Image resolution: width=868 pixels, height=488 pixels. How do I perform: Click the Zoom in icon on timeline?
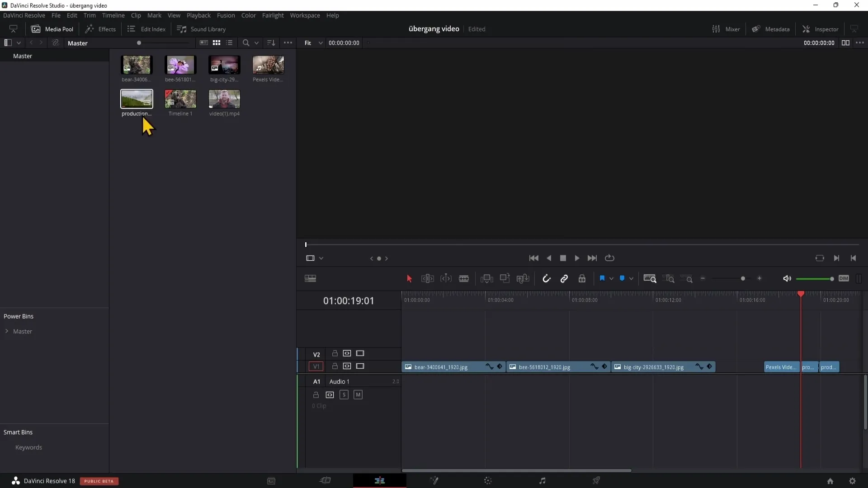[x=760, y=279]
